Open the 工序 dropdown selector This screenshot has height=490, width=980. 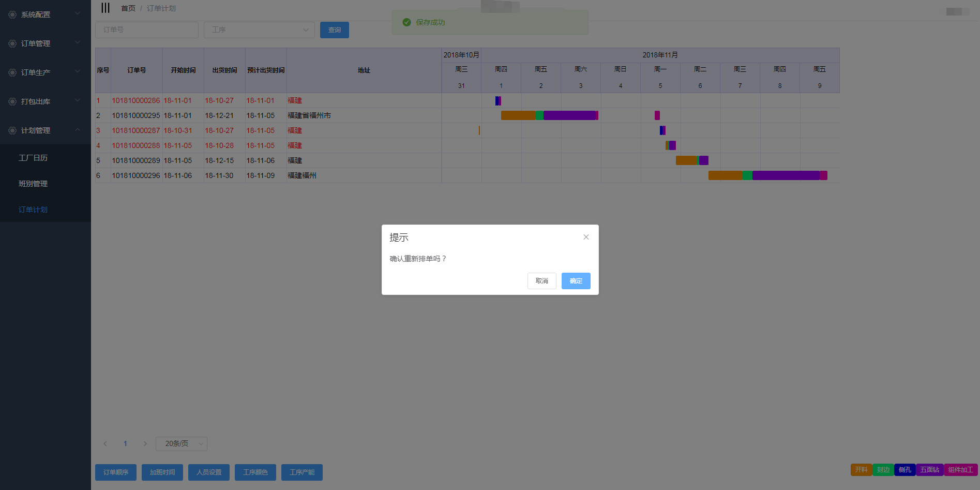coord(259,30)
